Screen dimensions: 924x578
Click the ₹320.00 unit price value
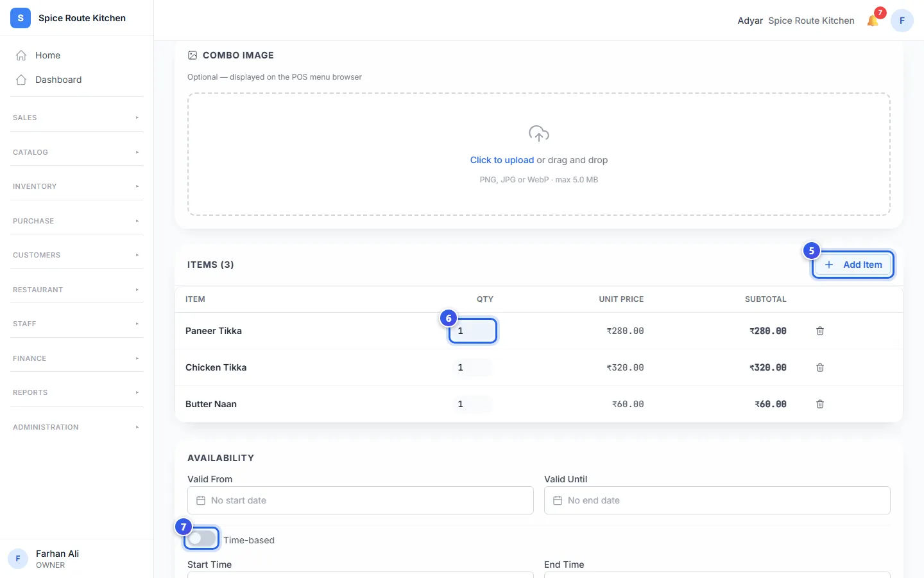tap(625, 367)
